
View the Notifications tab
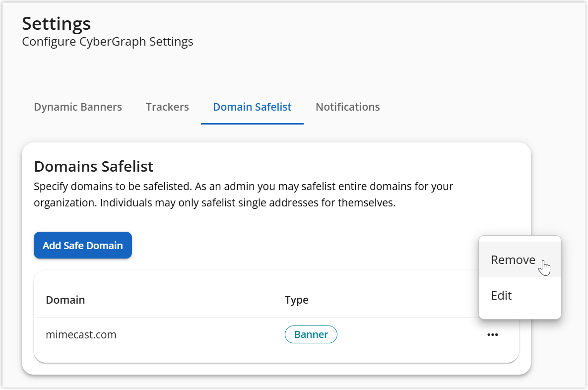click(347, 107)
